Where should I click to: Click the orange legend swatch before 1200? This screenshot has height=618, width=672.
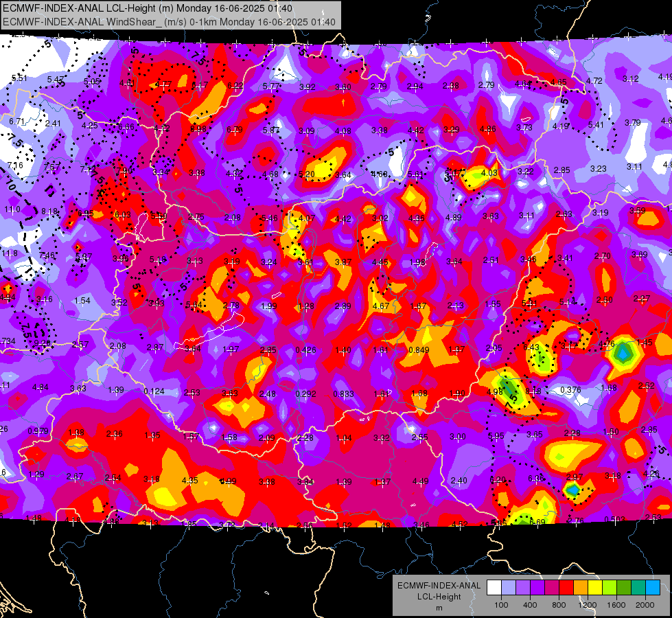point(581,588)
